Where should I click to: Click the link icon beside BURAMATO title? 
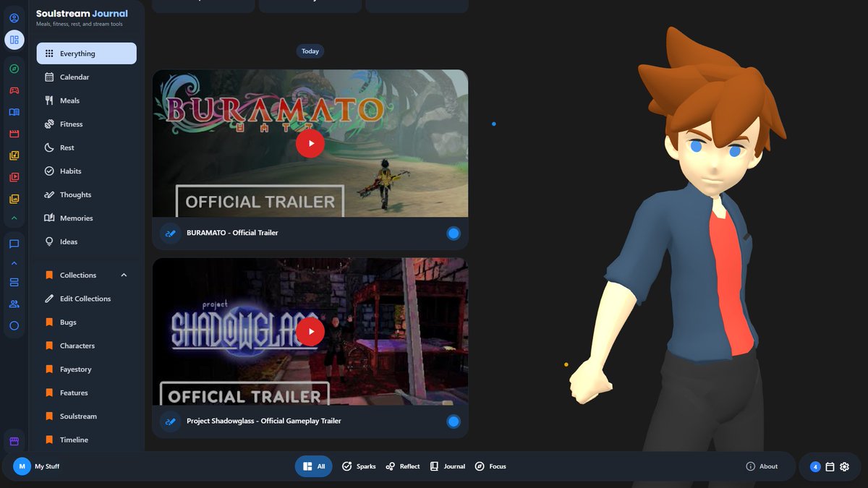[x=170, y=233]
